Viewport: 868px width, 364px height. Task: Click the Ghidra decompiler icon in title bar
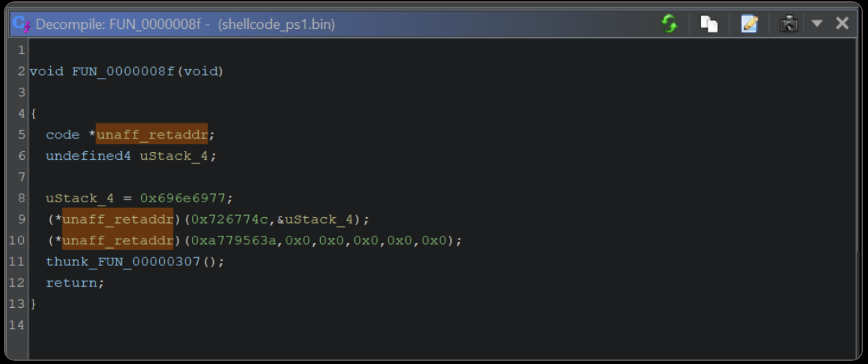pyautogui.click(x=22, y=24)
